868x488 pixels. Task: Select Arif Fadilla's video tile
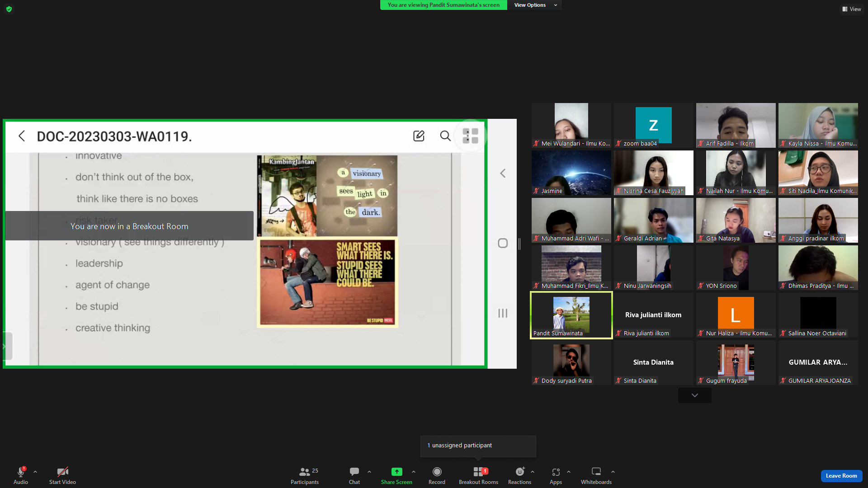coord(736,126)
